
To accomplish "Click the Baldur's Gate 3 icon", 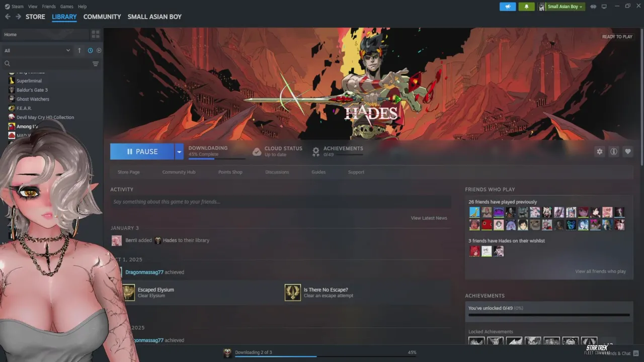I will (x=12, y=90).
